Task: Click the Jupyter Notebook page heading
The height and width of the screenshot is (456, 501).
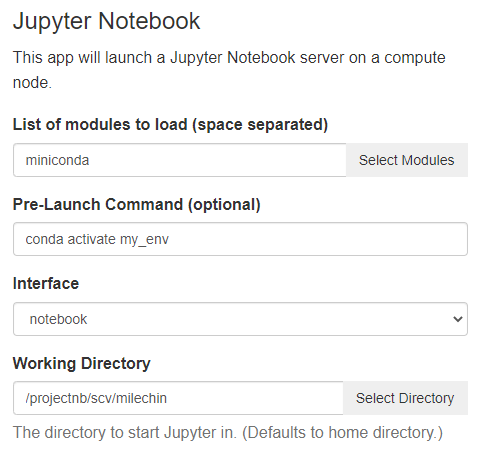Action: click(106, 21)
